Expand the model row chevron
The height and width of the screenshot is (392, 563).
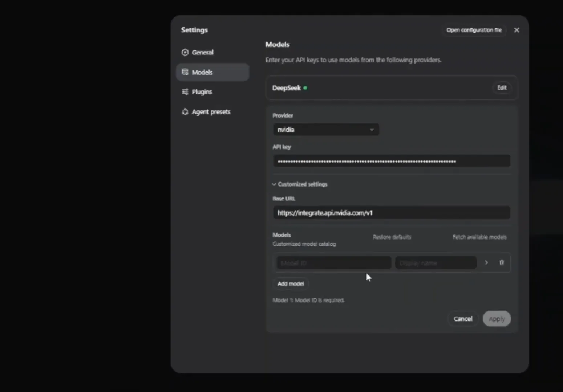coord(486,262)
